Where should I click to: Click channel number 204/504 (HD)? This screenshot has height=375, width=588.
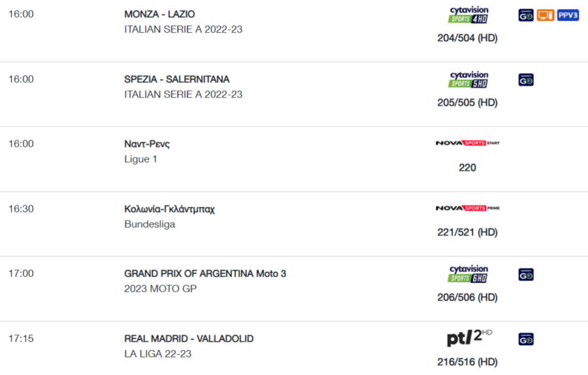tap(467, 38)
